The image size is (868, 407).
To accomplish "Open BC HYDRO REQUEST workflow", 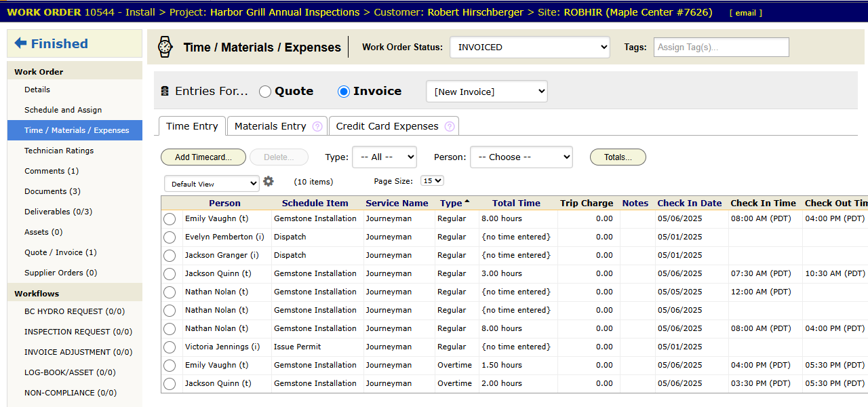I will point(75,311).
